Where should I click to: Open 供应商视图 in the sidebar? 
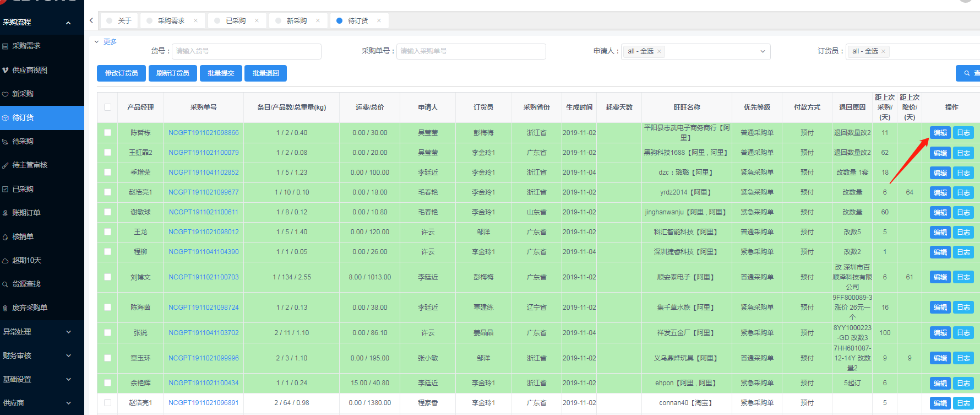point(29,70)
